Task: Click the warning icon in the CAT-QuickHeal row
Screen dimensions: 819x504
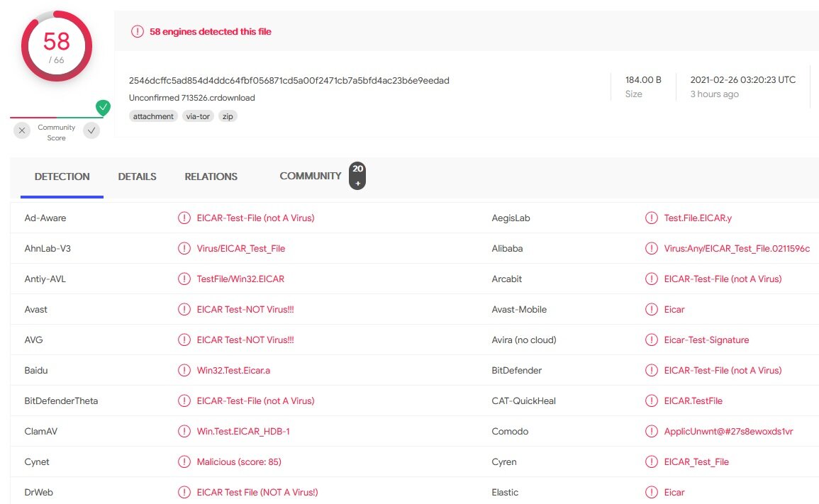Action: (652, 401)
